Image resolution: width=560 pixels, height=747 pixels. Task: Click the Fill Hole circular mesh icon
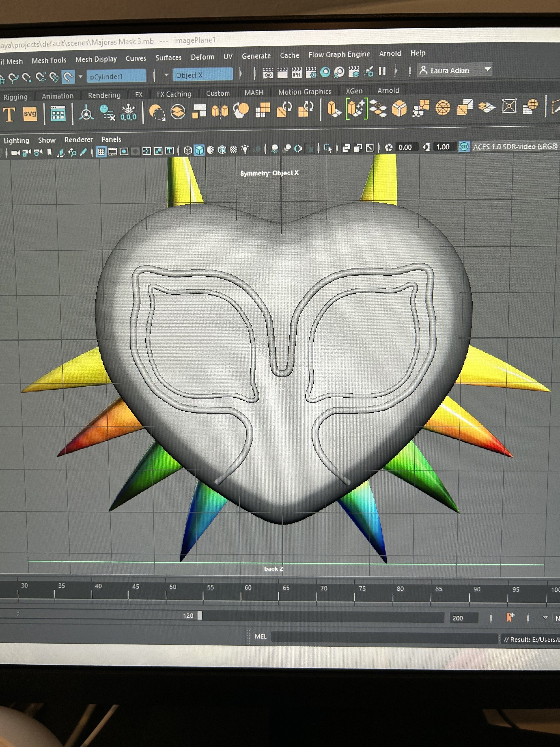click(443, 108)
